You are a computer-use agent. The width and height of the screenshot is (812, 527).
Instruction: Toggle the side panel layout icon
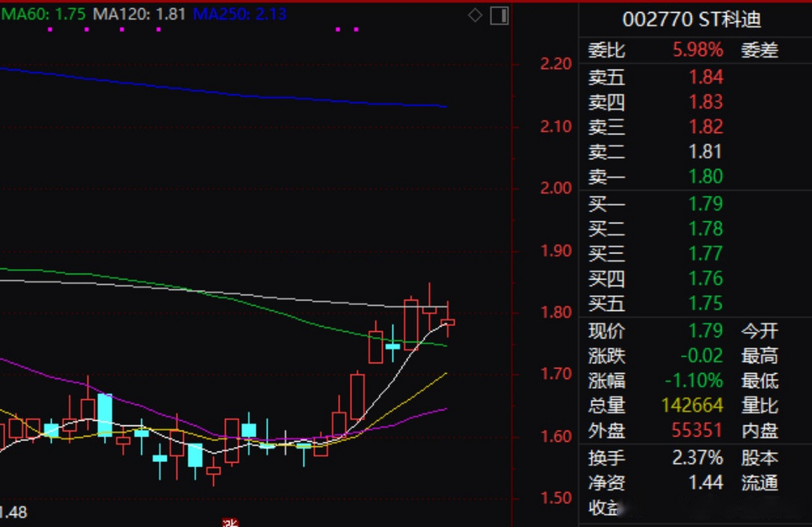(x=499, y=16)
